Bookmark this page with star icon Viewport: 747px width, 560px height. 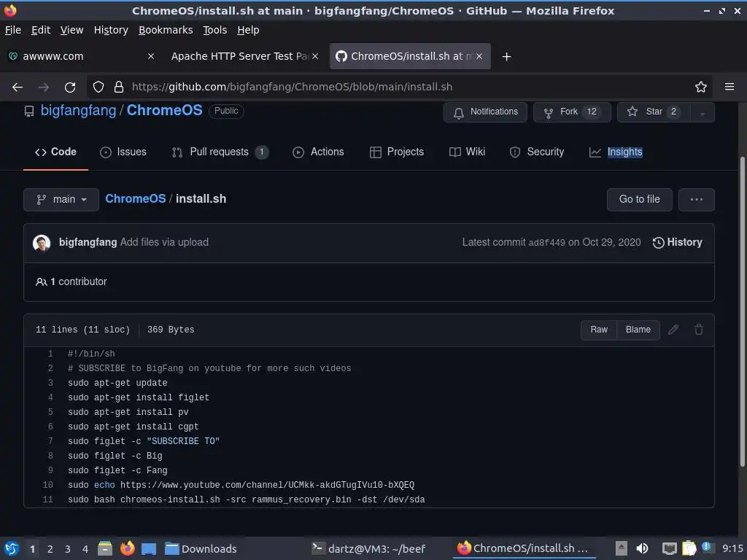click(x=700, y=87)
